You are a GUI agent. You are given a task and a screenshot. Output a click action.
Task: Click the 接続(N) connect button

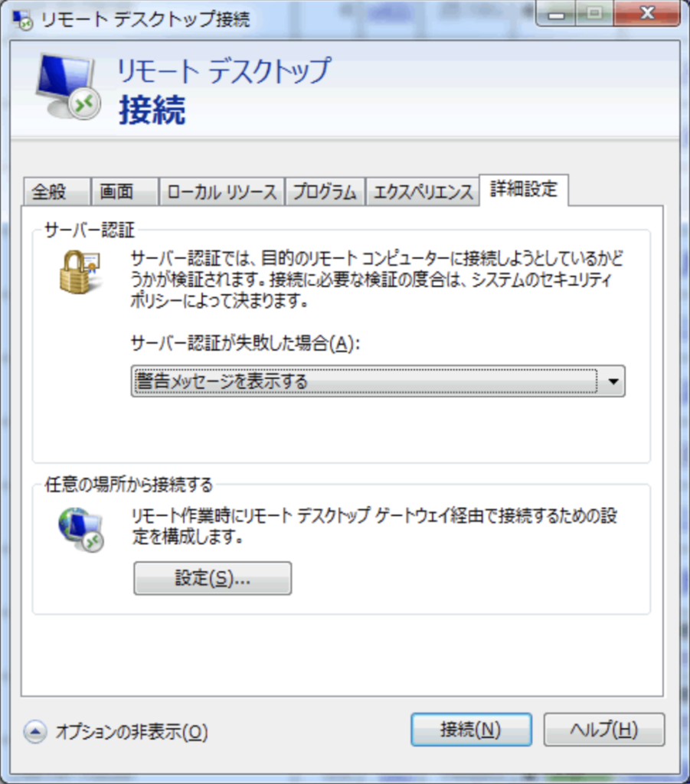pyautogui.click(x=471, y=730)
